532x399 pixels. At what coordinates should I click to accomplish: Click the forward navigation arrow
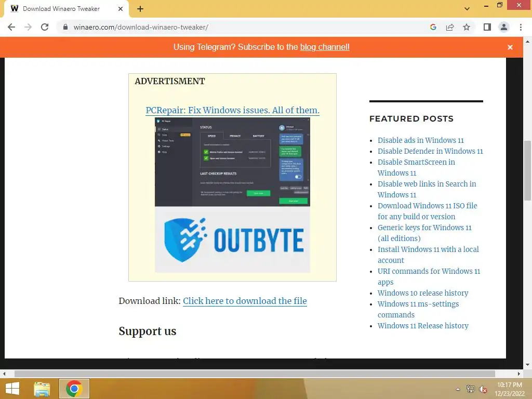(x=28, y=27)
